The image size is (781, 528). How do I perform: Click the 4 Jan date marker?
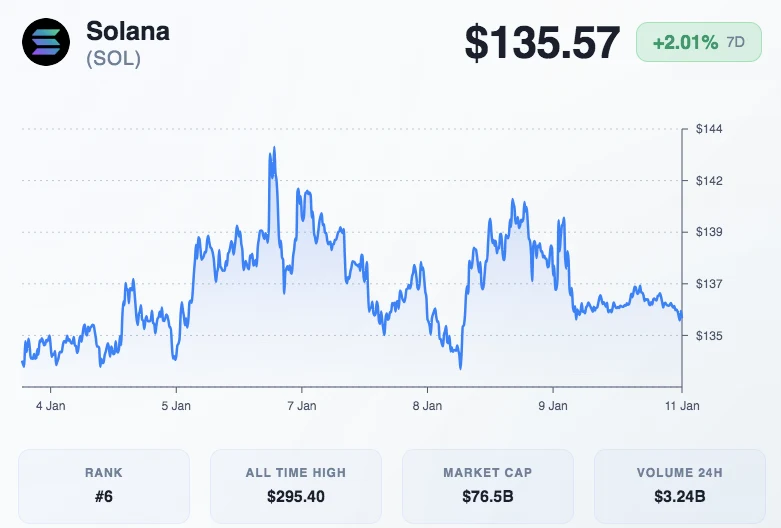(x=50, y=406)
